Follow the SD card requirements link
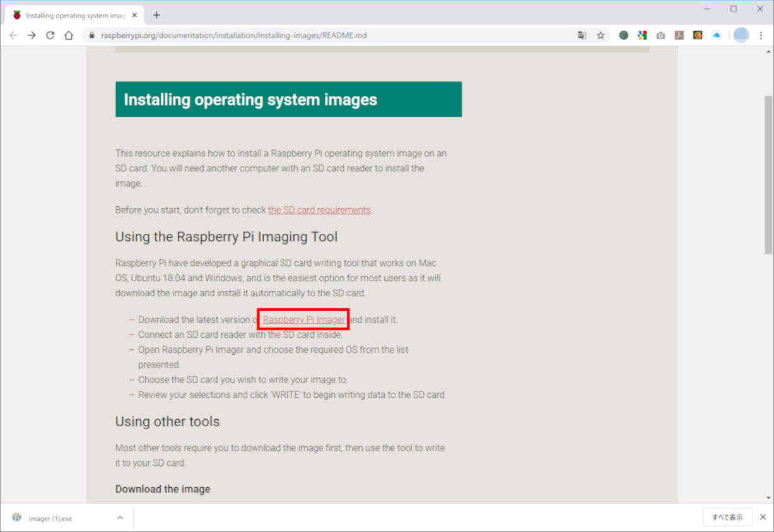 point(319,209)
